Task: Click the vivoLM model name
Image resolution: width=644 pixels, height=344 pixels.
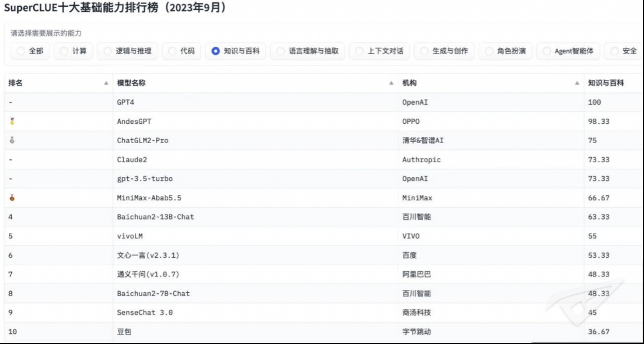Action: (130, 236)
